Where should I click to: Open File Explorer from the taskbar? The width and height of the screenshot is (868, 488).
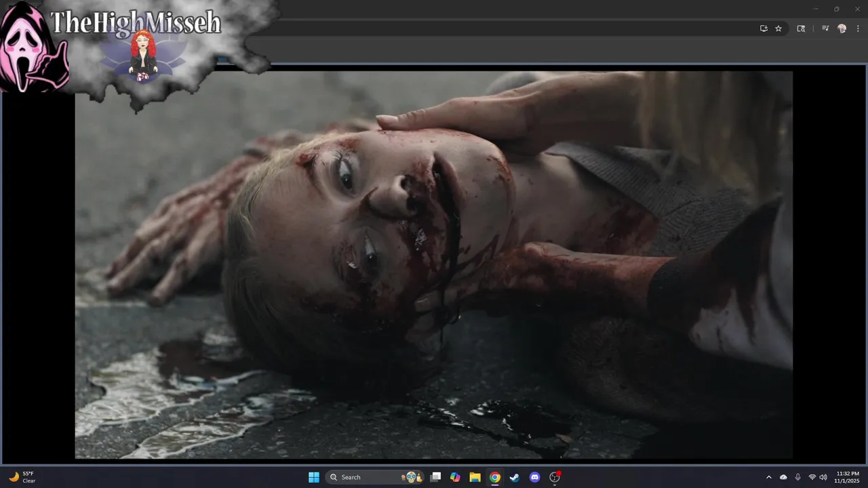pos(475,477)
